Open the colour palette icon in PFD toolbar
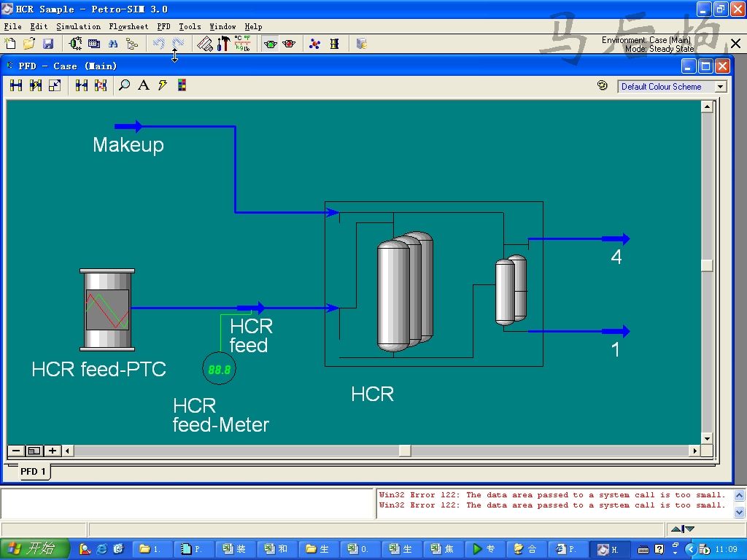Viewport: 747px width, 560px height. [x=182, y=86]
